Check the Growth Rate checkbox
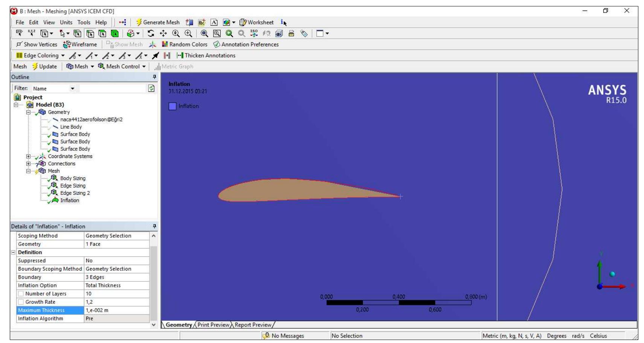Image resolution: width=644 pixels, height=343 pixels. coord(21,301)
